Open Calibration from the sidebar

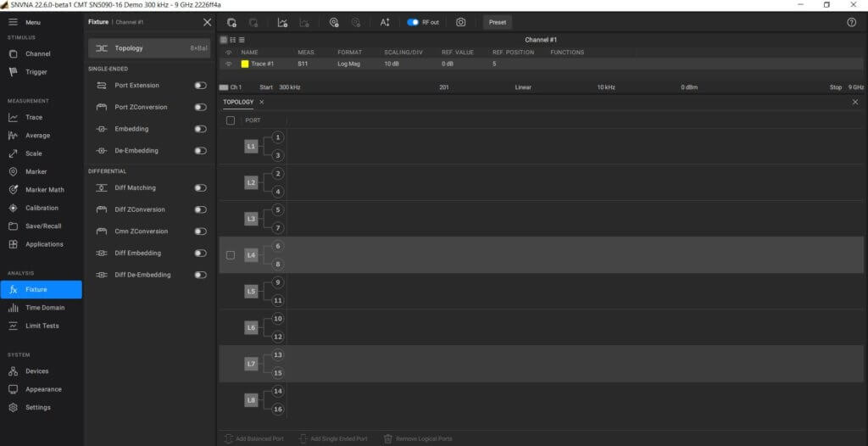pyautogui.click(x=42, y=208)
